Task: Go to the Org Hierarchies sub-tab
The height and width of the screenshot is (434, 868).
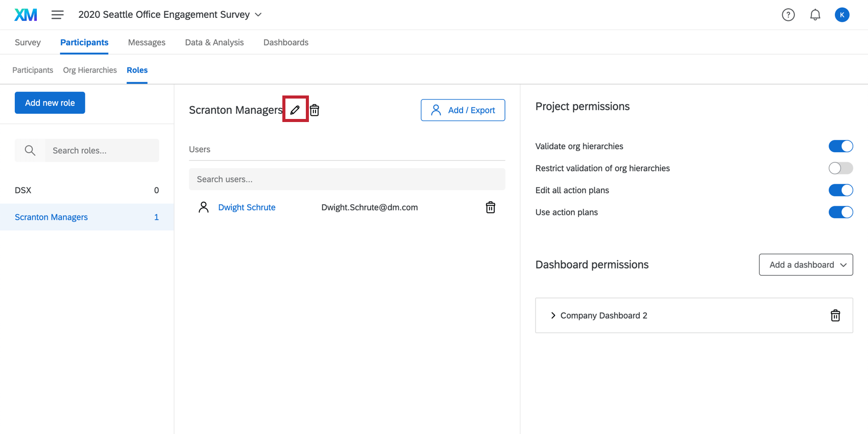Action: 90,70
